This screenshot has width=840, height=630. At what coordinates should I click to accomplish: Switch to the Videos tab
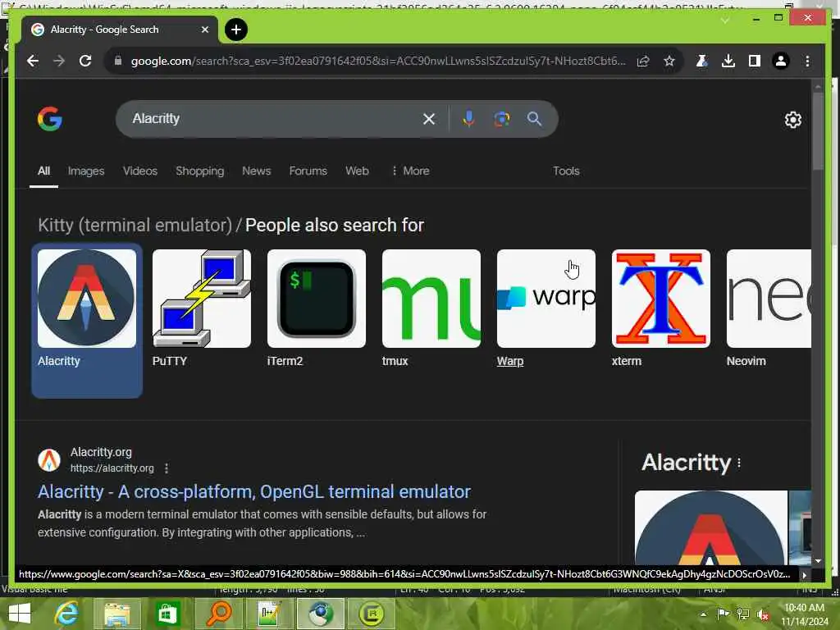(x=139, y=171)
